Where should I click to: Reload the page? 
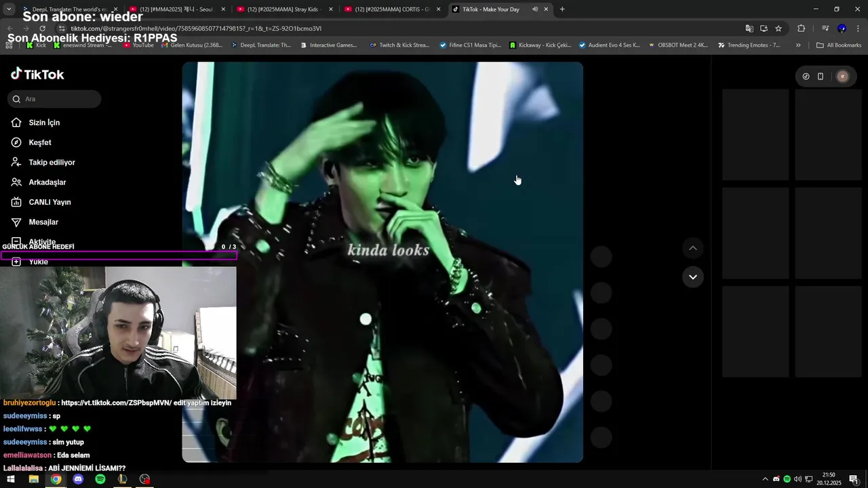[42, 28]
